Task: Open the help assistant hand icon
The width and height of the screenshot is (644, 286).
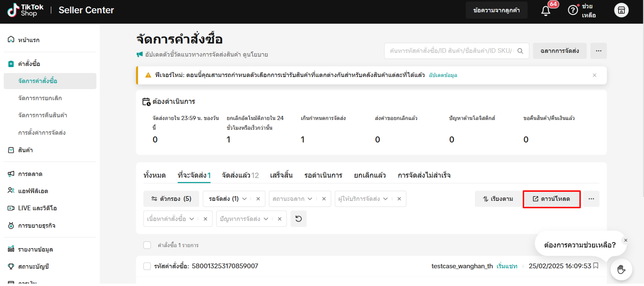Action: tap(621, 269)
